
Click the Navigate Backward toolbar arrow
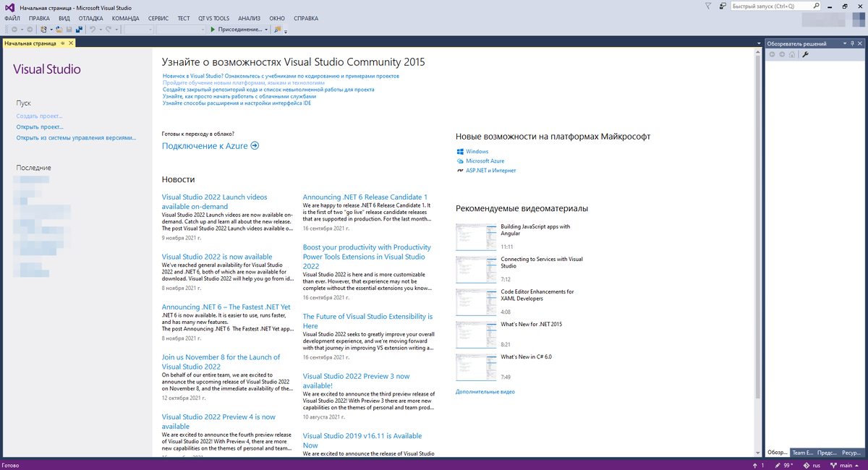coord(14,30)
